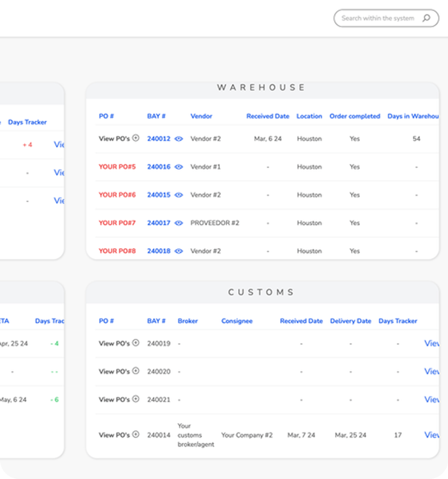The width and height of the screenshot is (448, 479).
Task: Expand View PO's plus in Warehouse row 240012
Action: [x=136, y=138]
